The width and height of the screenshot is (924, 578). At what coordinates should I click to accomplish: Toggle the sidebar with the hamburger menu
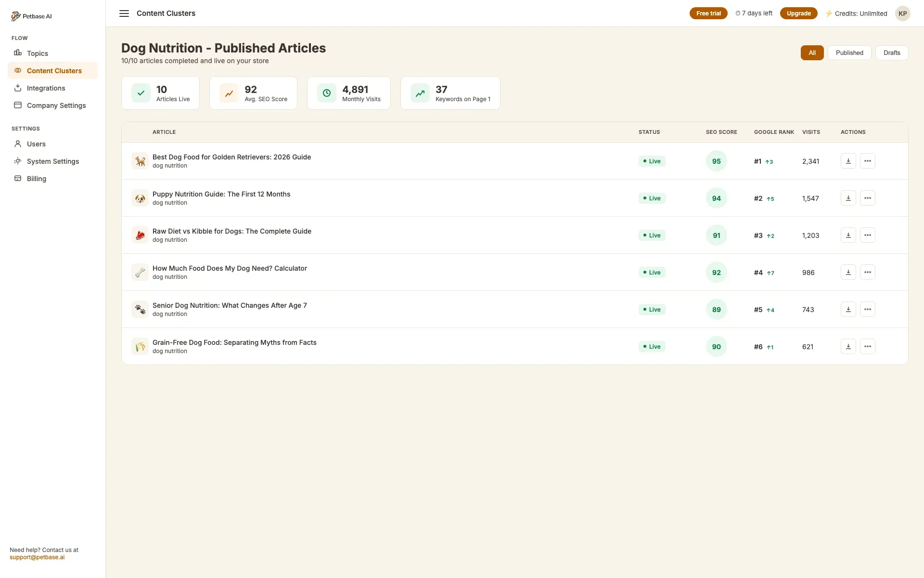(124, 13)
